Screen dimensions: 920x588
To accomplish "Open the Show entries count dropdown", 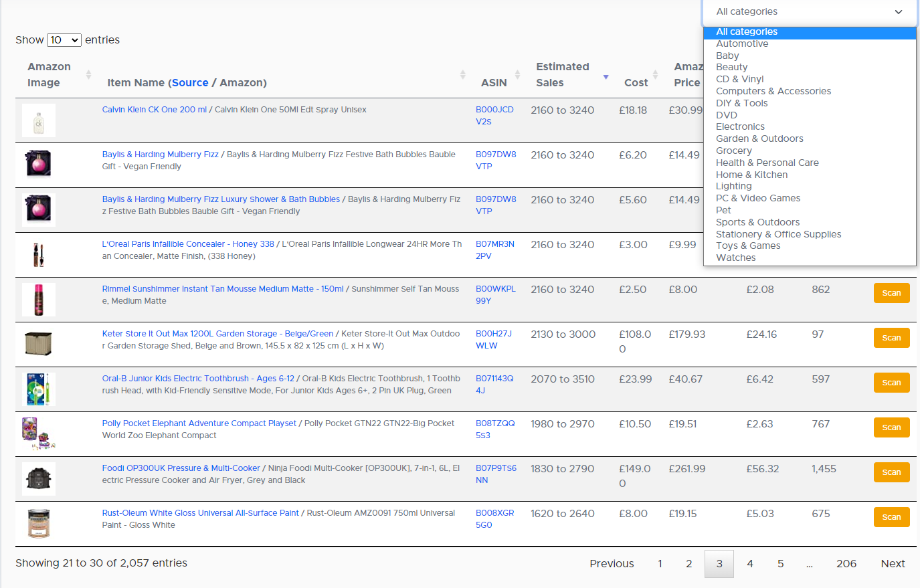I will tap(64, 40).
